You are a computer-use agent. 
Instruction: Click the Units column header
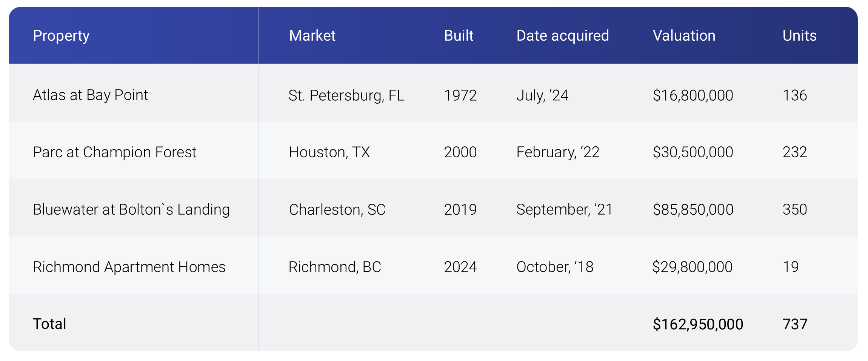799,36
